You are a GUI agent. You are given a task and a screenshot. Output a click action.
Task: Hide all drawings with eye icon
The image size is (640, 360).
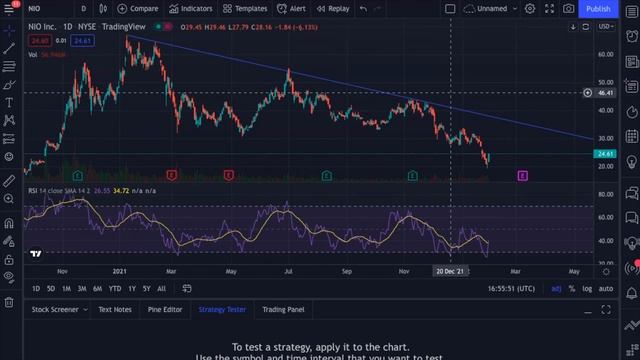pos(9,277)
